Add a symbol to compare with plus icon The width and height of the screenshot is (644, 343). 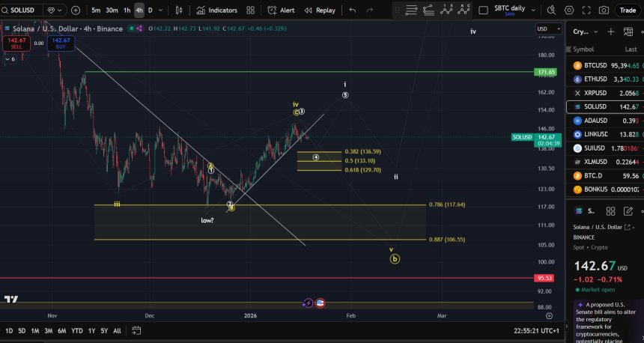[76, 10]
